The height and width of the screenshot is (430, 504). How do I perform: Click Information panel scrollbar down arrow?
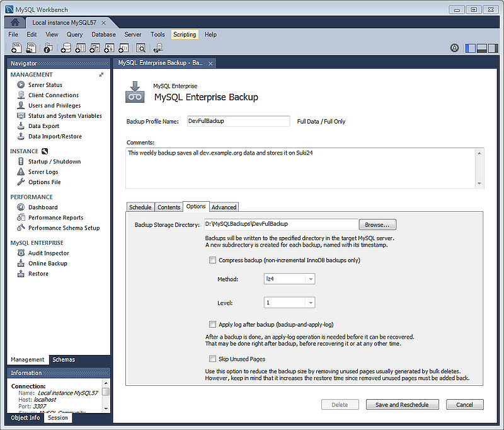point(106,409)
